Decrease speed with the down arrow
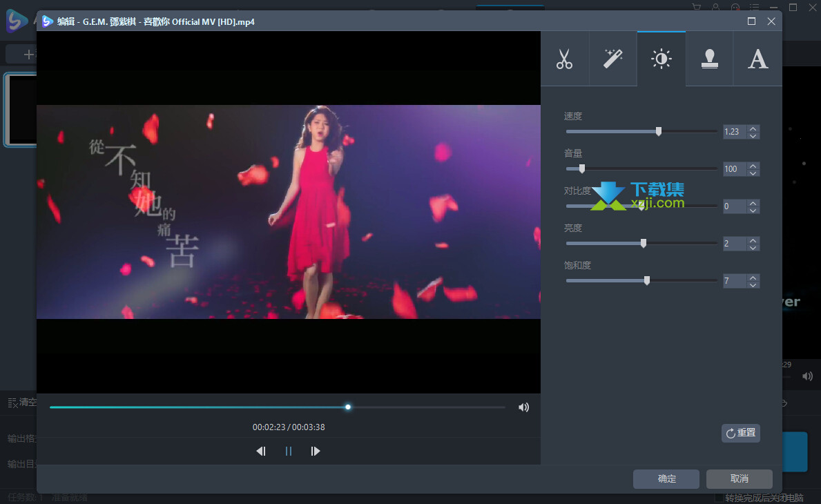This screenshot has width=821, height=504. 753,135
